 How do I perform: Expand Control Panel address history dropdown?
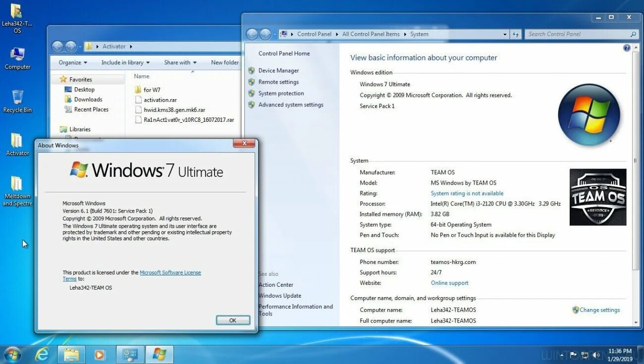coord(505,34)
